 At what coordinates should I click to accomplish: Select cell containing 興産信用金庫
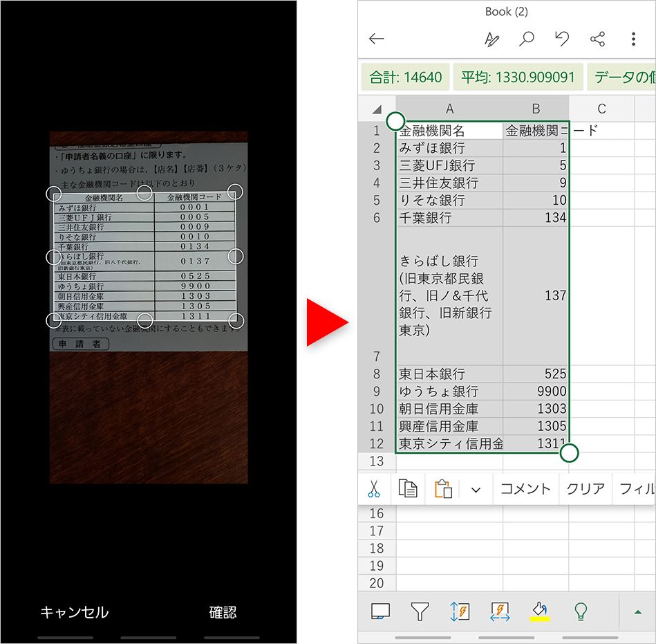coord(450,426)
